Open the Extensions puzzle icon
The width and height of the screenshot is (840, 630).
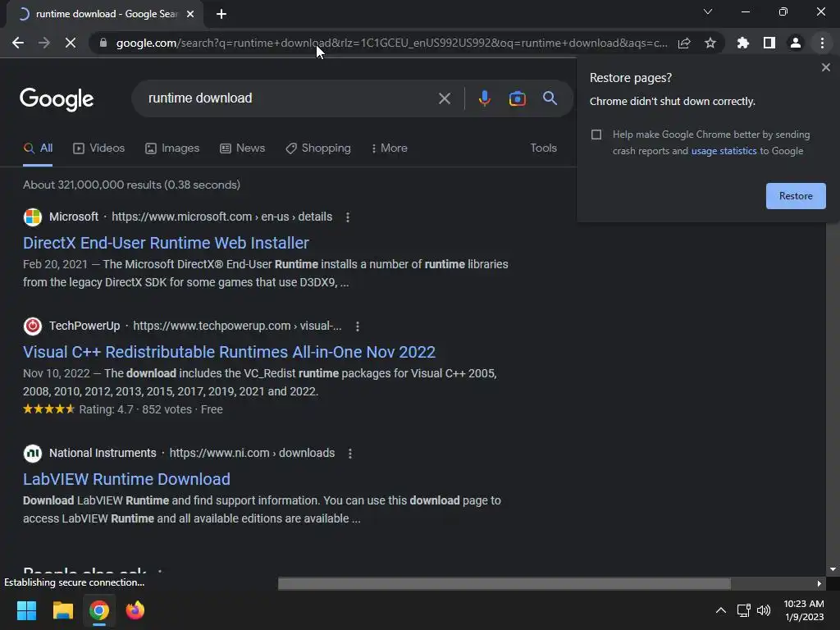click(743, 43)
